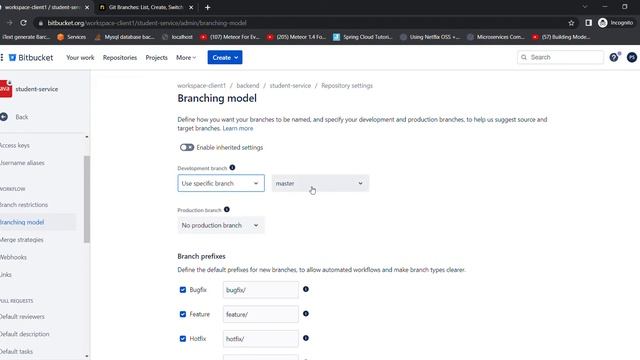Uncheck the Hotfix prefix checkbox
The image size is (640, 360).
[x=183, y=339]
